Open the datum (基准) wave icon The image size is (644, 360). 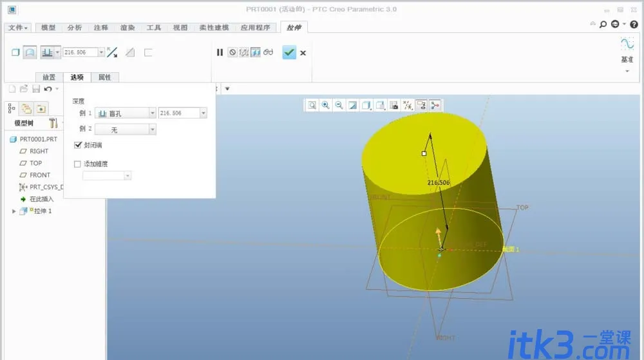627,44
